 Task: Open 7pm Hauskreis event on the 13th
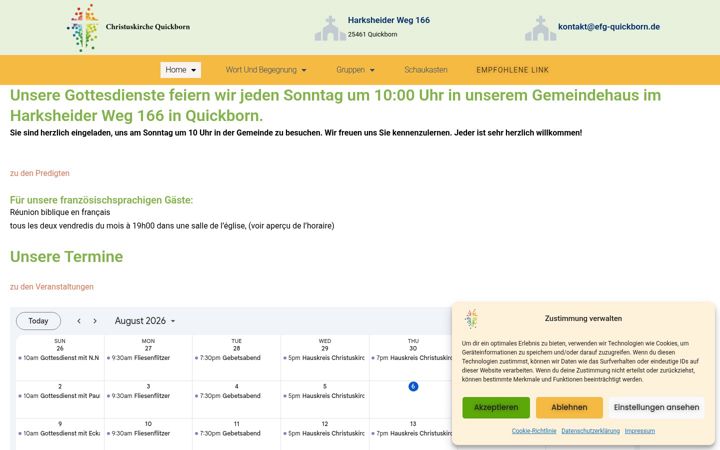(x=412, y=433)
